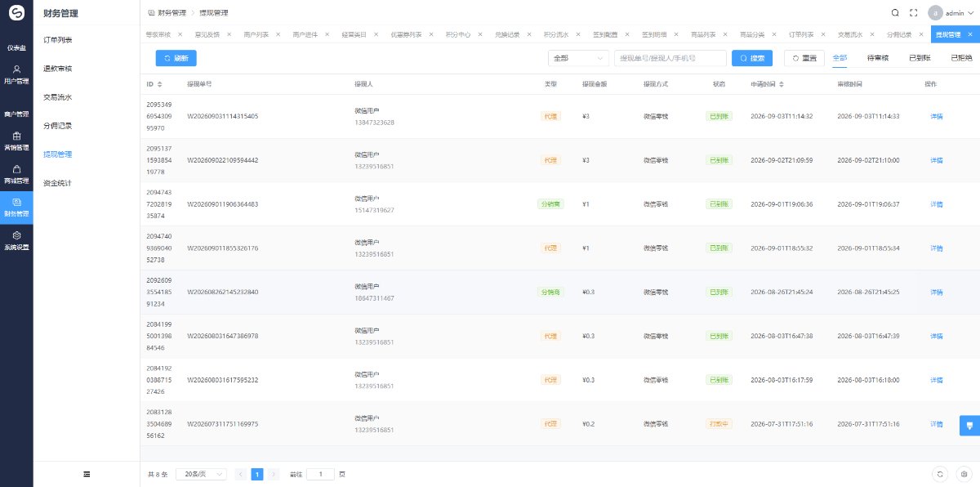Click page 1 in the pagination
Screen dimensions: 980x487
[x=257, y=474]
